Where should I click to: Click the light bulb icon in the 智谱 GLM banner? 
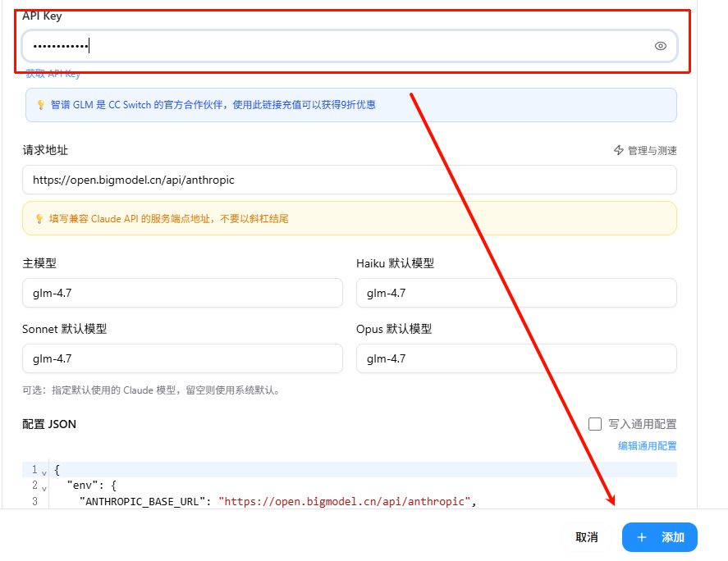(41, 105)
